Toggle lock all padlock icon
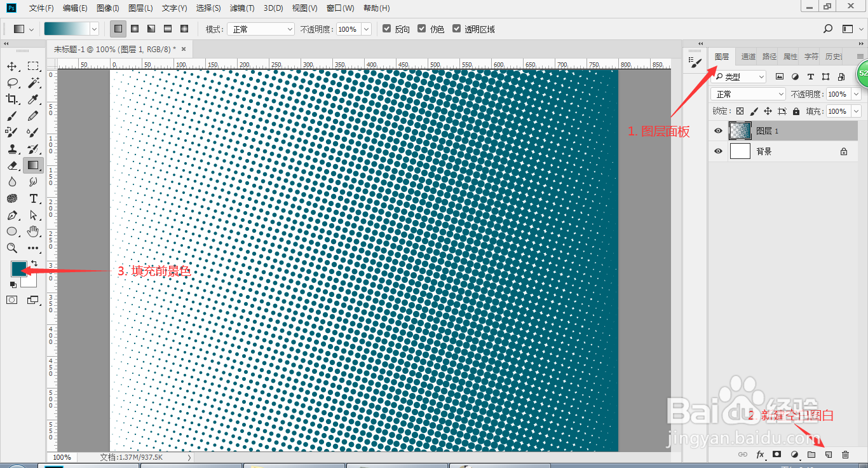The width and height of the screenshot is (868, 468). click(796, 111)
